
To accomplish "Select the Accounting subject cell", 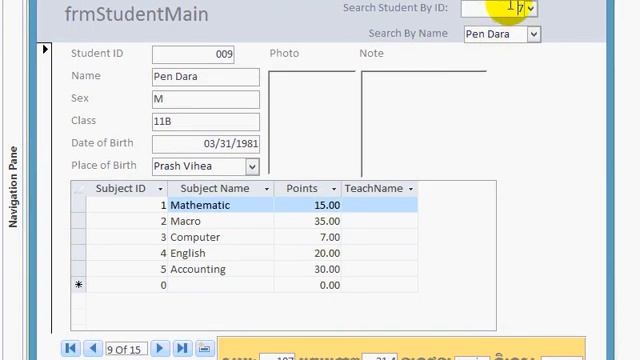I will tap(221, 269).
